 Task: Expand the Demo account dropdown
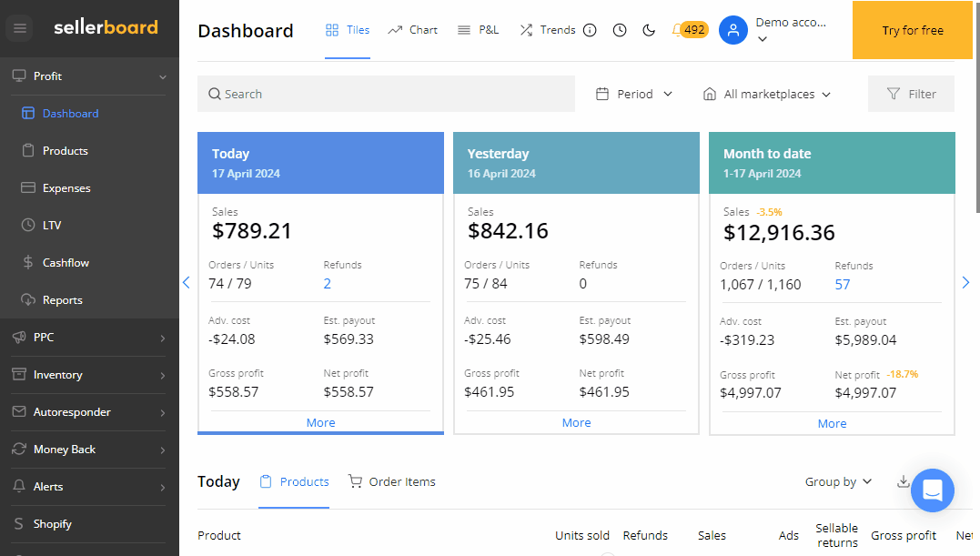(x=791, y=30)
